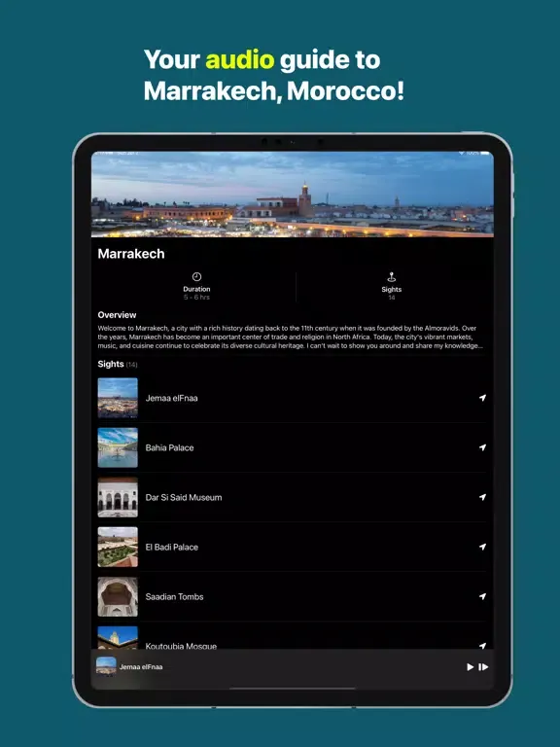The image size is (560, 747).
Task: Open the Jemaa elFnaa thumbnail in the list
Action: [118, 398]
